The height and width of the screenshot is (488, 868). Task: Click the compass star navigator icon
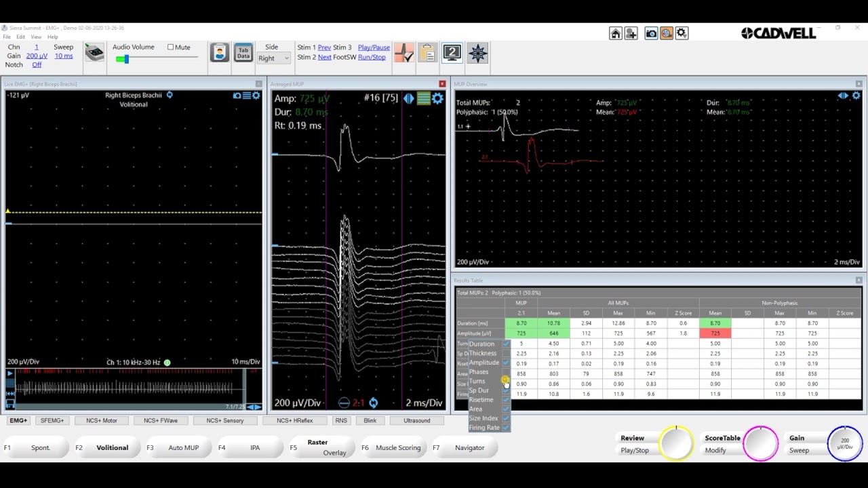click(x=477, y=53)
